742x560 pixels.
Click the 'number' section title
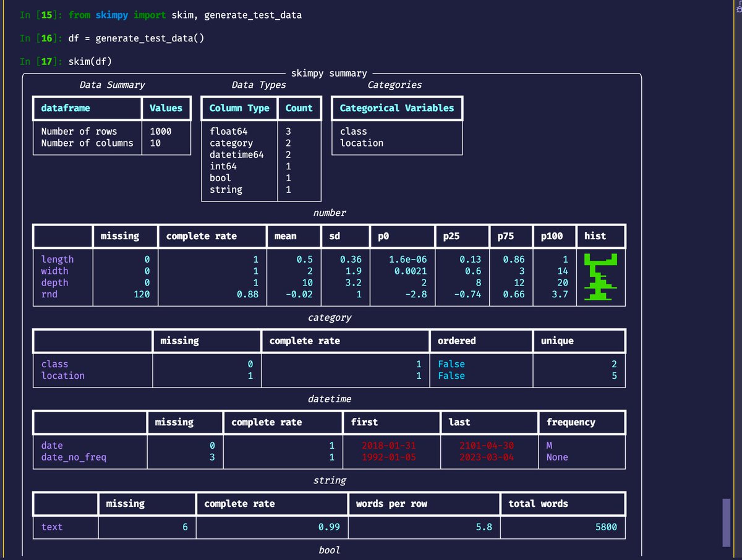[330, 213]
